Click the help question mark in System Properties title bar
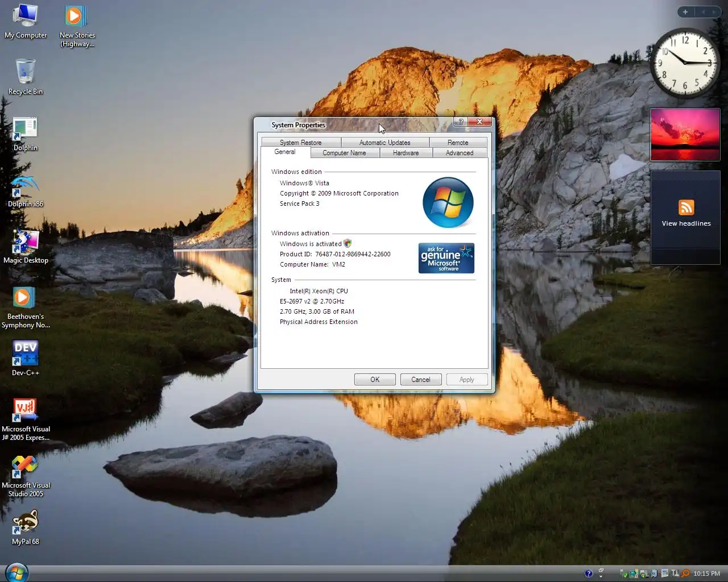 (461, 122)
